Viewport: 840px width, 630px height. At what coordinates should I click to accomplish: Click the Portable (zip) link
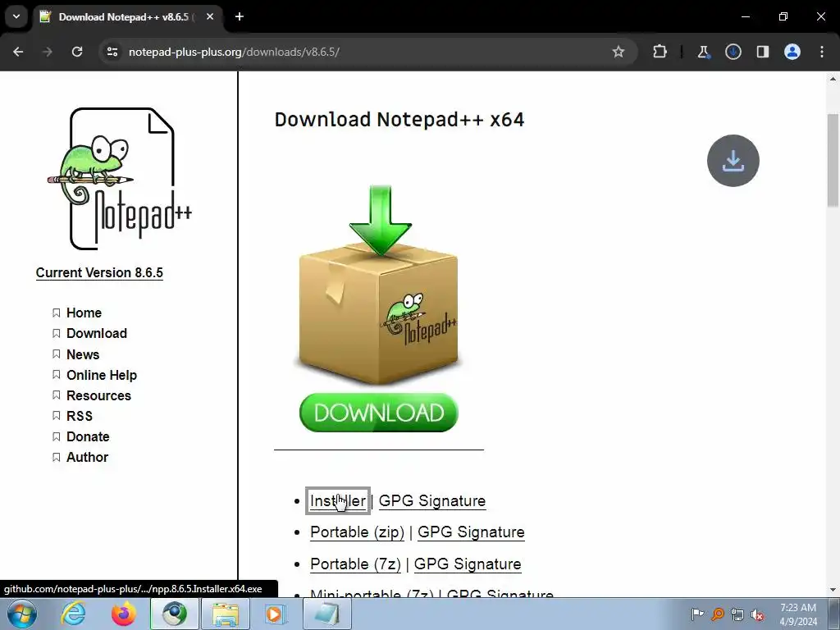pos(358,532)
